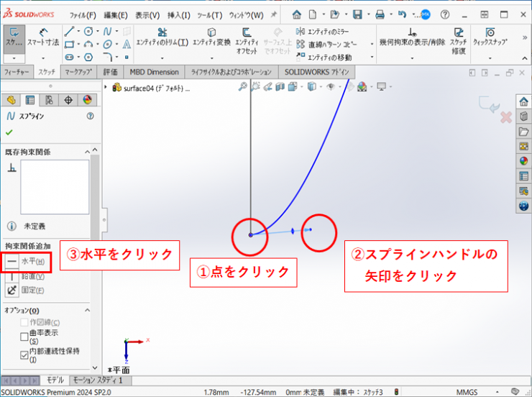Toggle the 内部連続性保持 checkbox
Viewport: 532px width, 397px height.
tap(24, 355)
